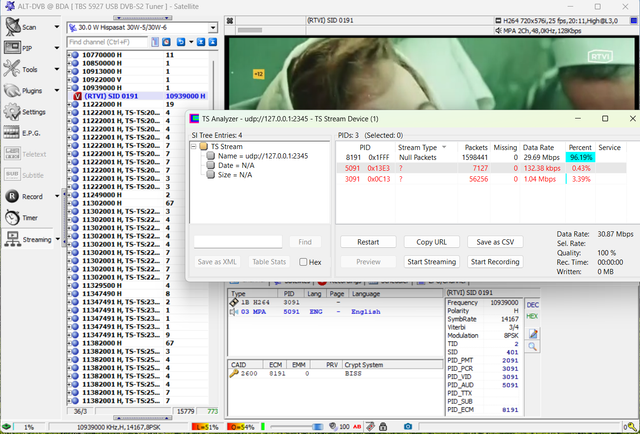Click the Missing column header
The height and width of the screenshot is (434, 640).
pyautogui.click(x=505, y=147)
